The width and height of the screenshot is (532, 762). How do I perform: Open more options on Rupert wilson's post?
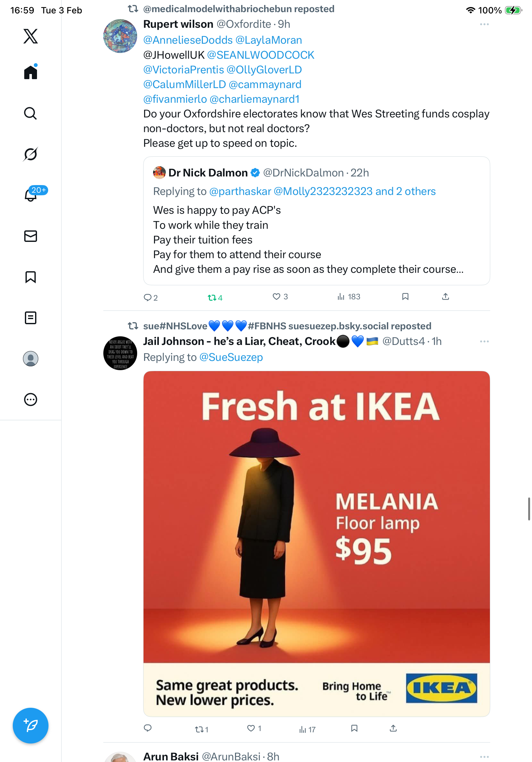(x=484, y=25)
